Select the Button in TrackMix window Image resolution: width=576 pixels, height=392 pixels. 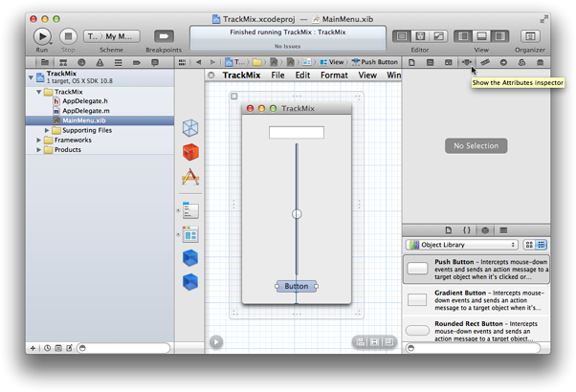pyautogui.click(x=297, y=286)
